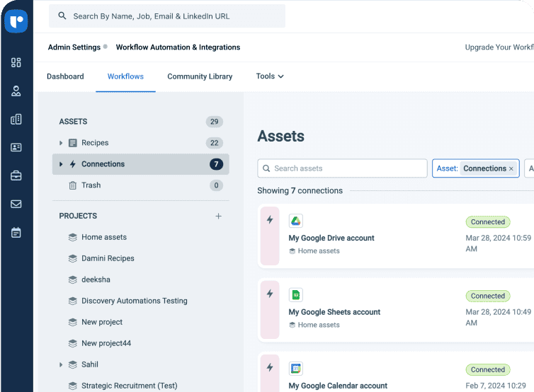Screen dimensions: 534x392
Task: Open the Discovery Automations Testing project
Action: [134, 301]
